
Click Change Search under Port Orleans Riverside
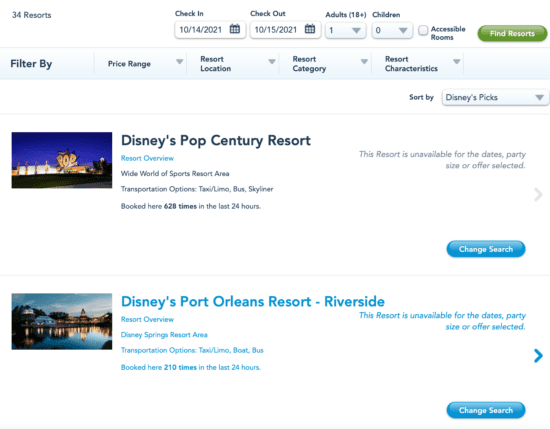click(x=486, y=410)
